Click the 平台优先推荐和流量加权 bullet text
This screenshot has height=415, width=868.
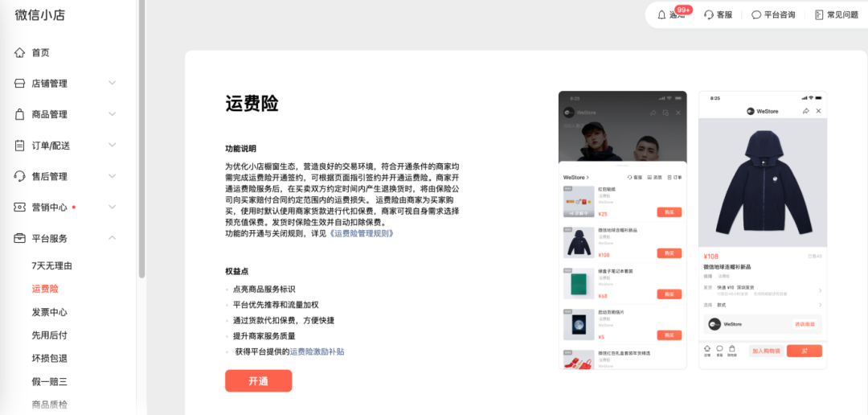coord(276,305)
